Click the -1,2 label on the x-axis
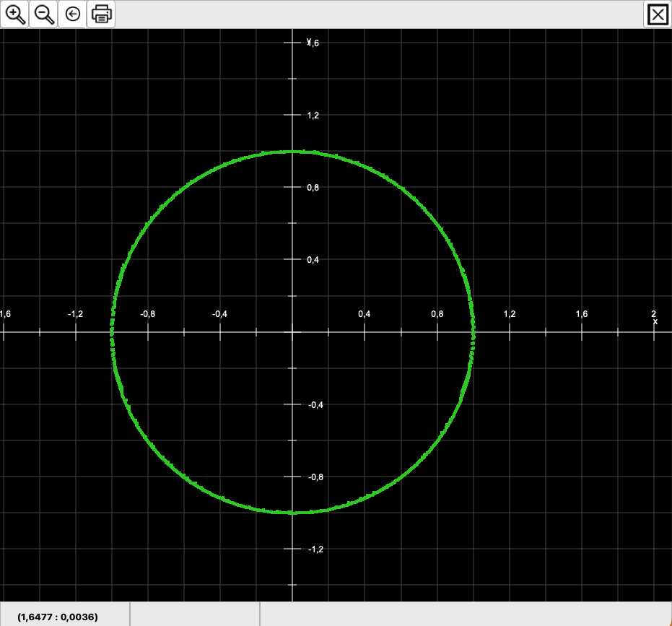 click(x=76, y=314)
